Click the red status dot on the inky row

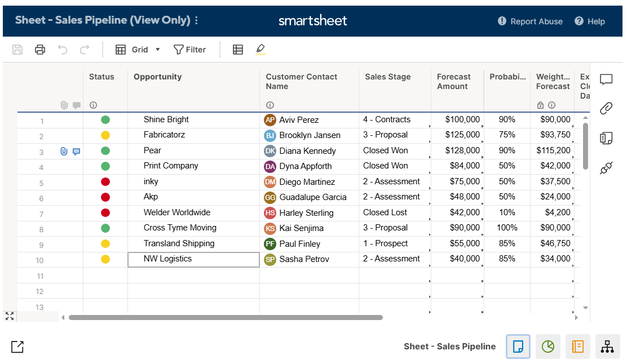[105, 181]
